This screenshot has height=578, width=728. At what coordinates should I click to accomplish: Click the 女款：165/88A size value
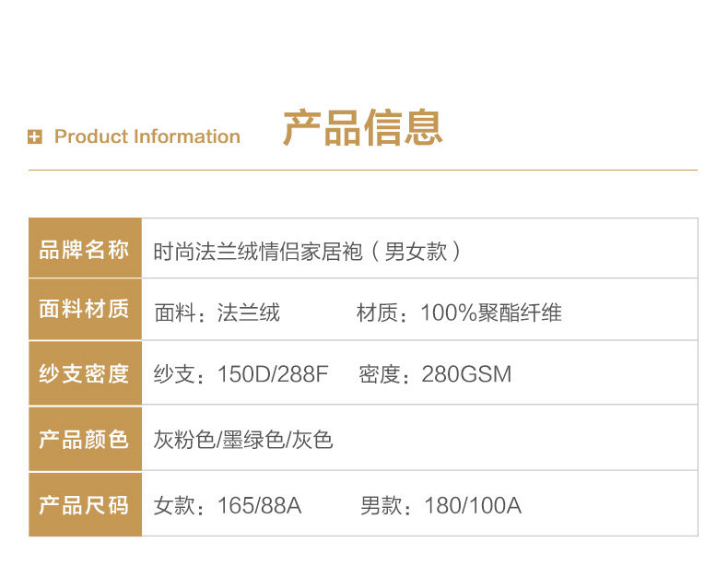tap(228, 505)
